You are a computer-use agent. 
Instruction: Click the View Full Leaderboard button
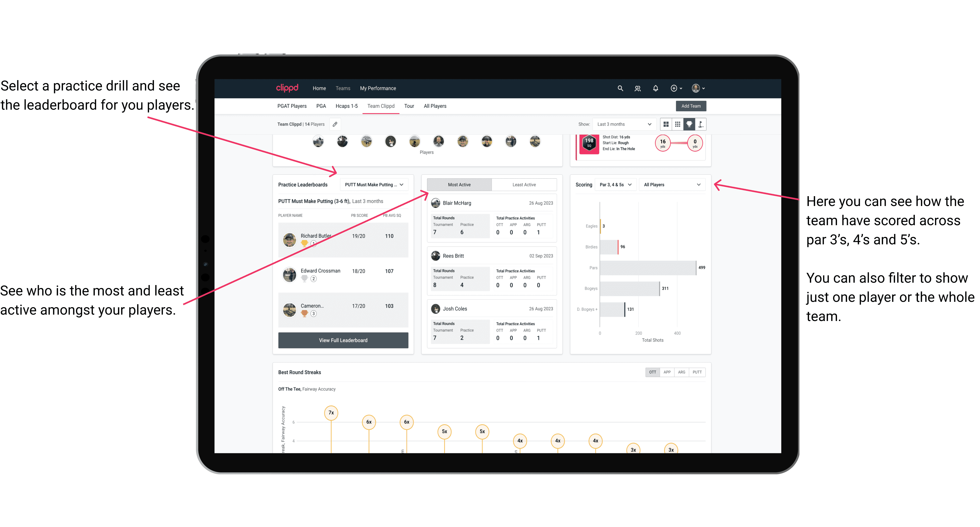point(343,340)
